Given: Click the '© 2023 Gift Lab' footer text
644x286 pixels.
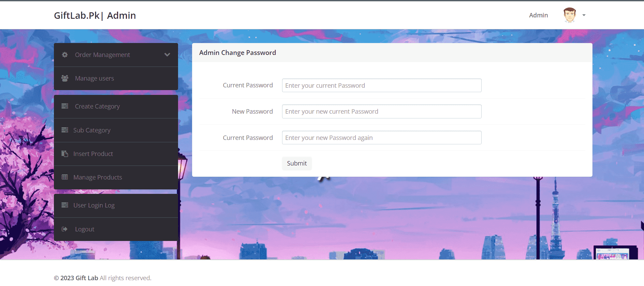Looking at the screenshot, I should coord(76,278).
